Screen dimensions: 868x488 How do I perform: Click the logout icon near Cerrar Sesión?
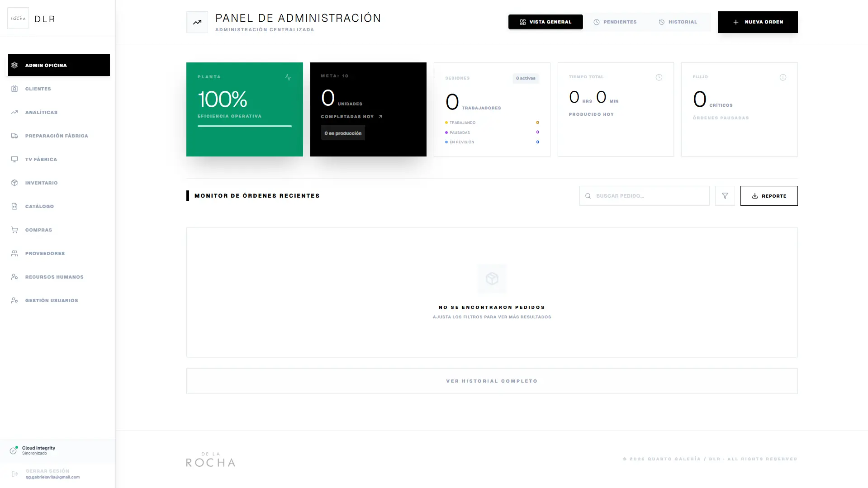[x=14, y=474]
